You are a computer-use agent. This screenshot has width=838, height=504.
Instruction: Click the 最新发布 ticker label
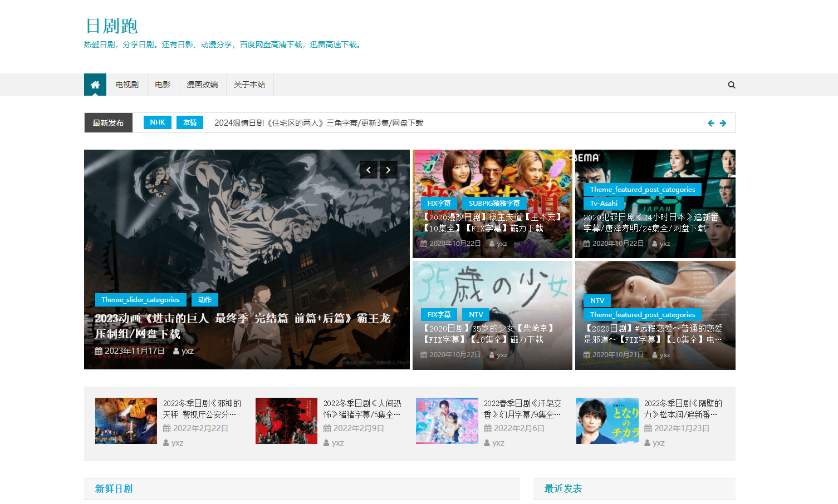(x=108, y=123)
